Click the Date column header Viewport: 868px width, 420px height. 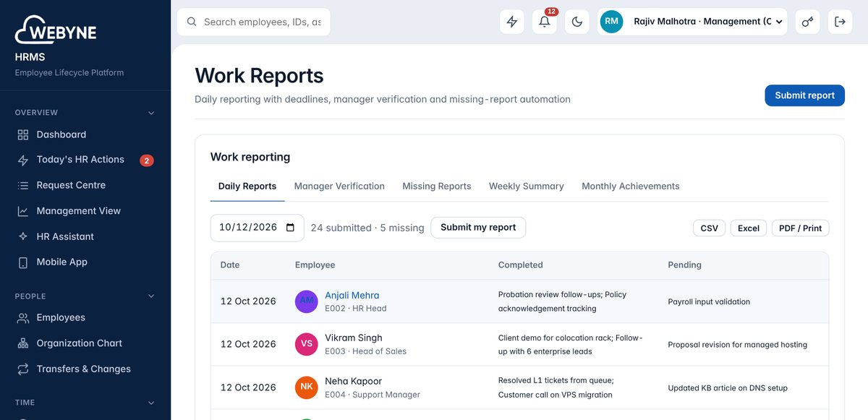(x=230, y=265)
